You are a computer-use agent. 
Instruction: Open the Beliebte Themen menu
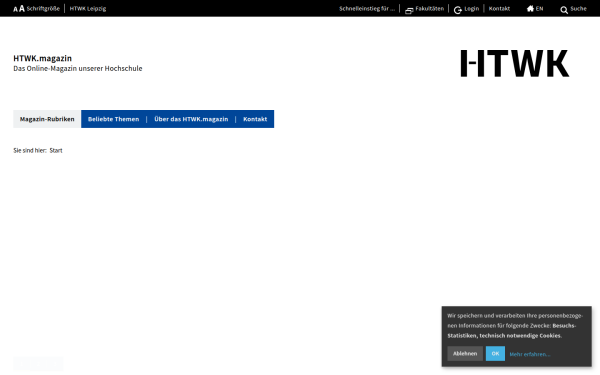113,119
